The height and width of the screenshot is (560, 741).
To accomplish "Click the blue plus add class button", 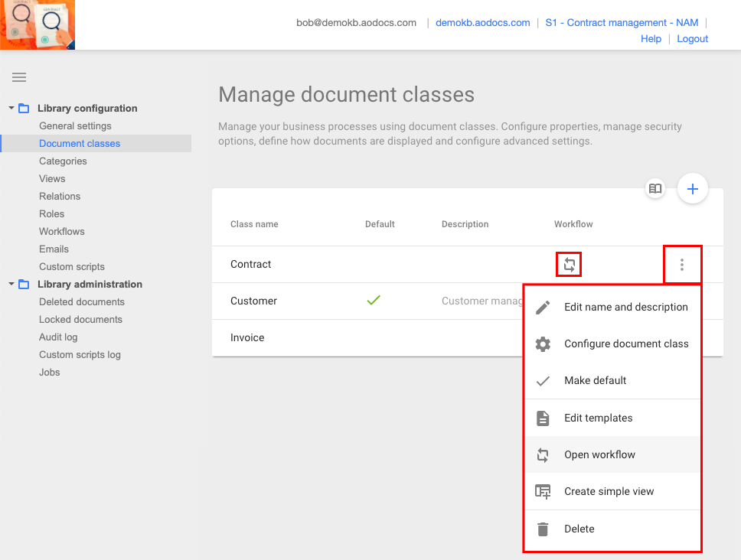I will coord(693,189).
